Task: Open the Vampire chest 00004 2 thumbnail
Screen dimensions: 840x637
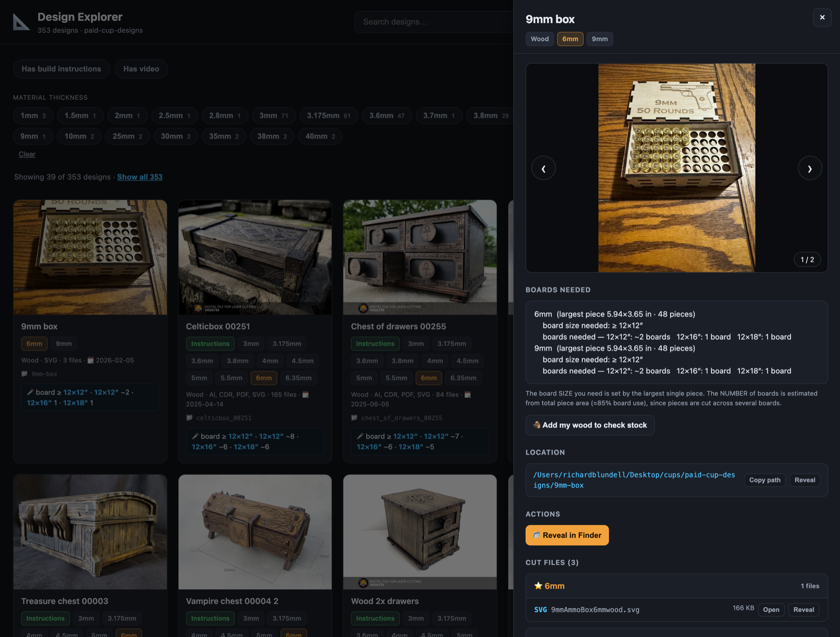Action: (255, 532)
